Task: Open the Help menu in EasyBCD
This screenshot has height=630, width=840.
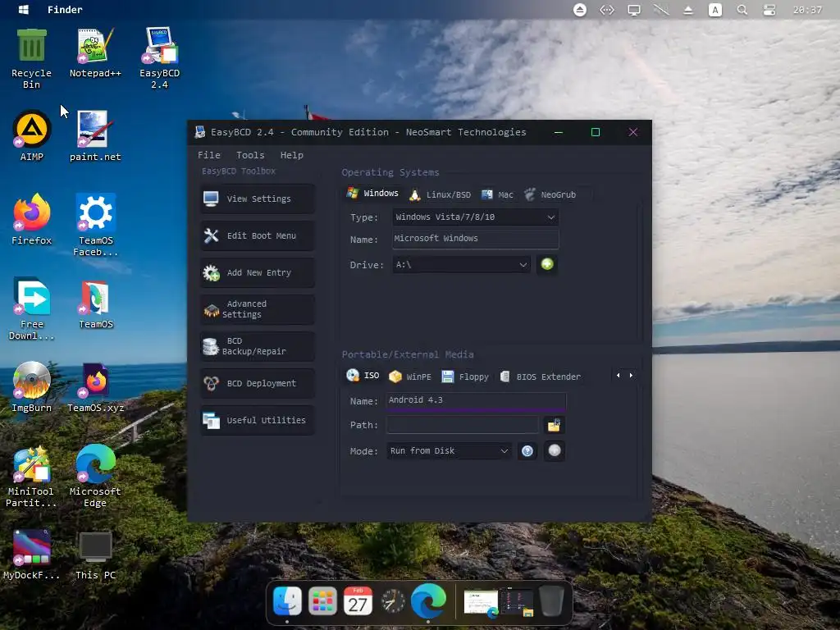Action: [291, 155]
